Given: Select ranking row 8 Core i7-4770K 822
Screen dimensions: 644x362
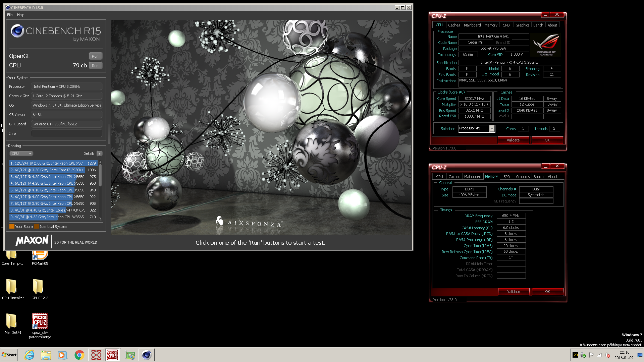Looking at the screenshot, I should coord(53,210).
